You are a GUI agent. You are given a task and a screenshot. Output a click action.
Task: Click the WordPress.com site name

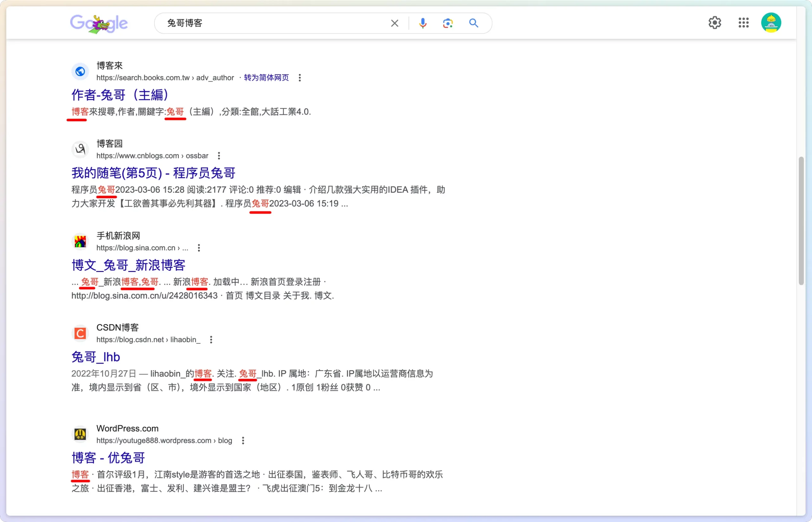[x=128, y=428]
